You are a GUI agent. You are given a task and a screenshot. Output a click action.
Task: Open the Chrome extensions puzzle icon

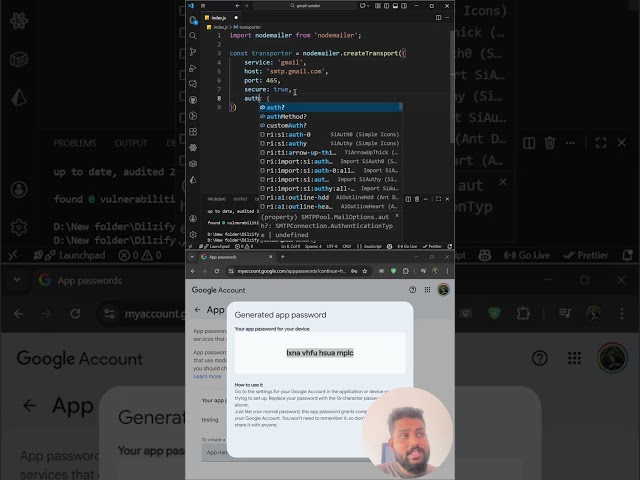point(406,271)
